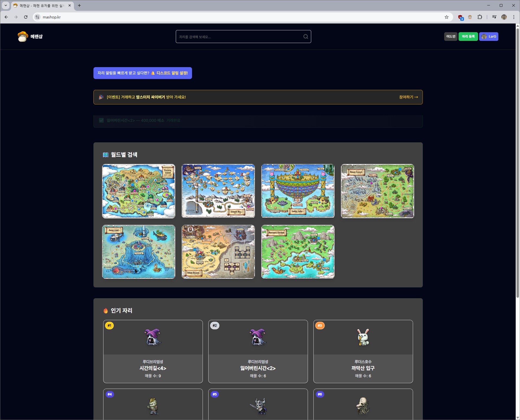Open the Chrome three-dot menu
The width and height of the screenshot is (520, 420).
click(514, 17)
